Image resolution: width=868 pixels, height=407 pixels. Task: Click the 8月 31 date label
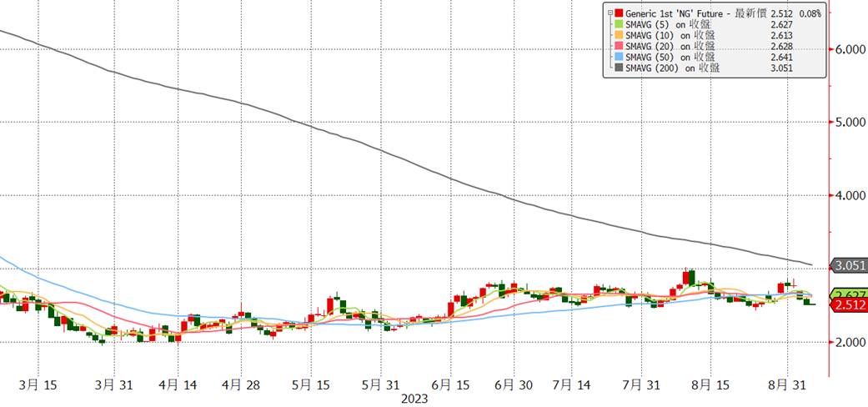point(786,385)
